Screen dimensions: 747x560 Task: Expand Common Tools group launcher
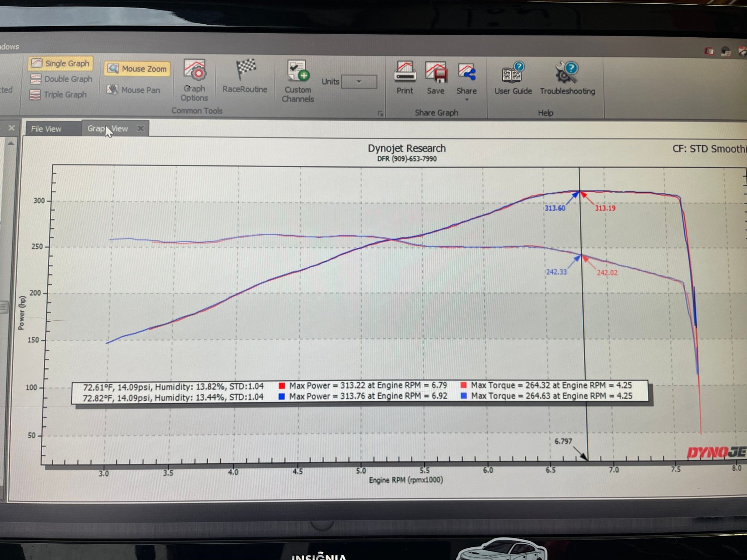tap(380, 113)
